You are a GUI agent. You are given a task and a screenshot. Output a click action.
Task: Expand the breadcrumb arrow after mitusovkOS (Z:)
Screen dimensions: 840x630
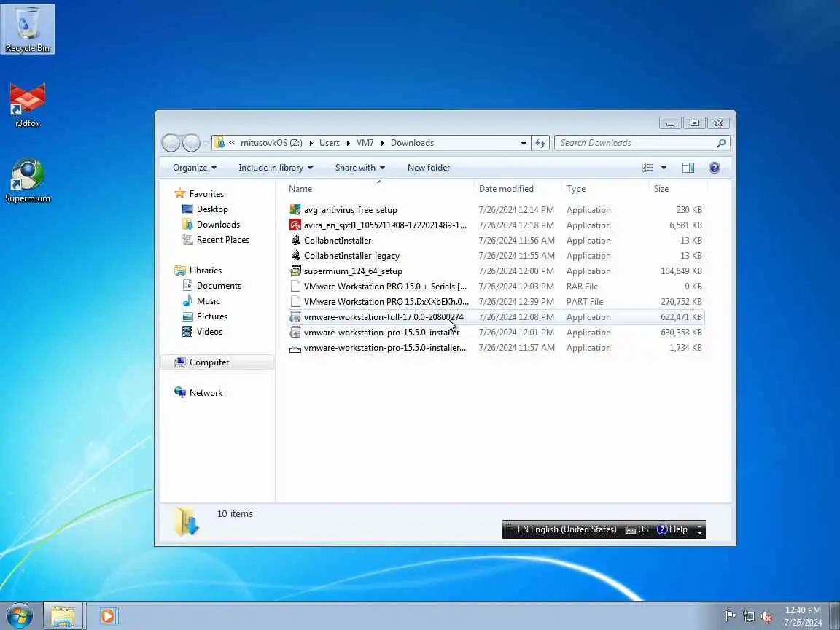point(311,143)
